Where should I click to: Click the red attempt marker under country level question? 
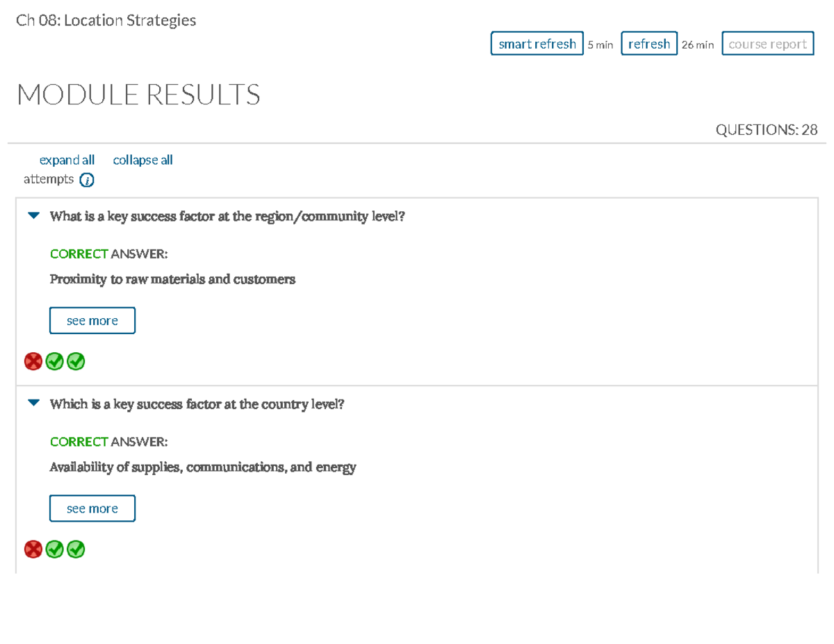point(33,549)
